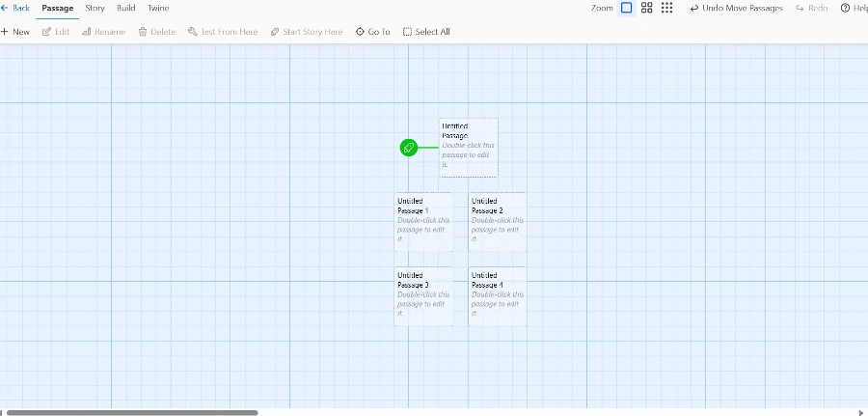The image size is (868, 416).
Task: Click the green rocket start-passage icon
Action: pos(409,148)
